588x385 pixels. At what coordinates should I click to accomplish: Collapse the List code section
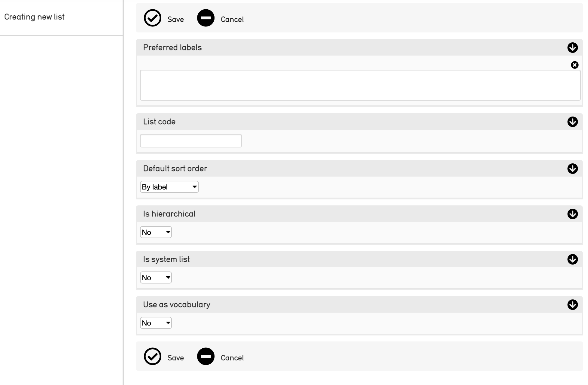point(572,122)
